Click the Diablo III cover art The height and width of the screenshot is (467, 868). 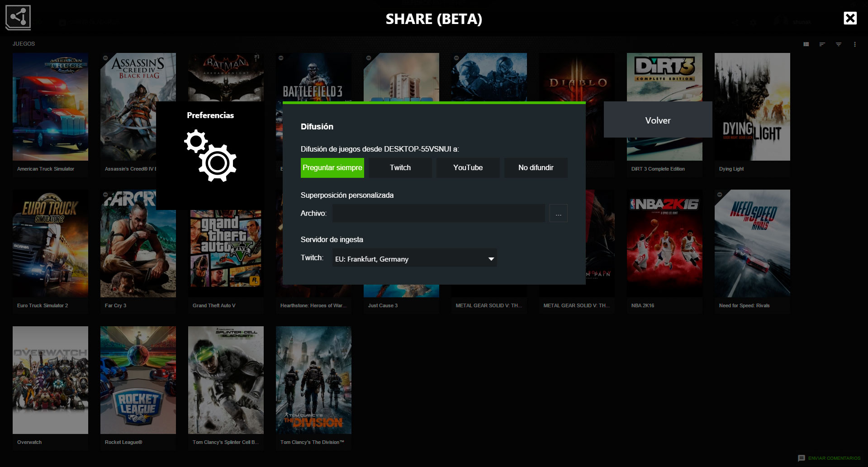(x=577, y=77)
